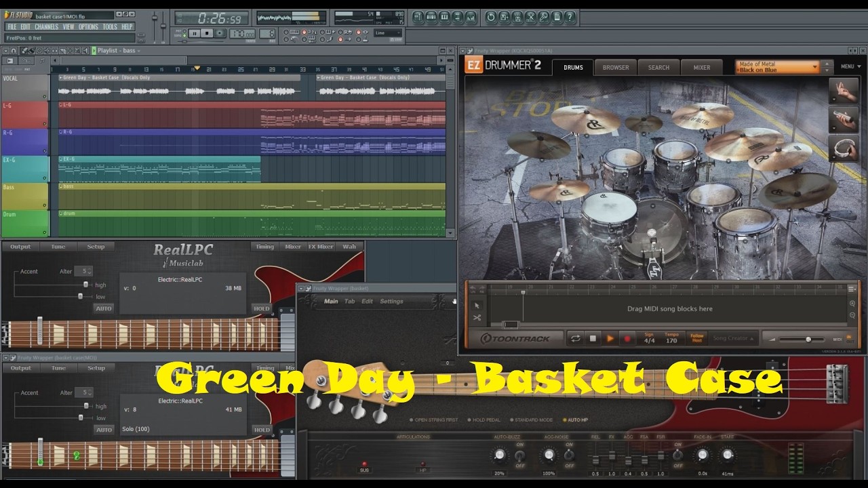The image size is (868, 488).
Task: Toggle HOLD button in upper RealLPC
Action: pos(262,308)
